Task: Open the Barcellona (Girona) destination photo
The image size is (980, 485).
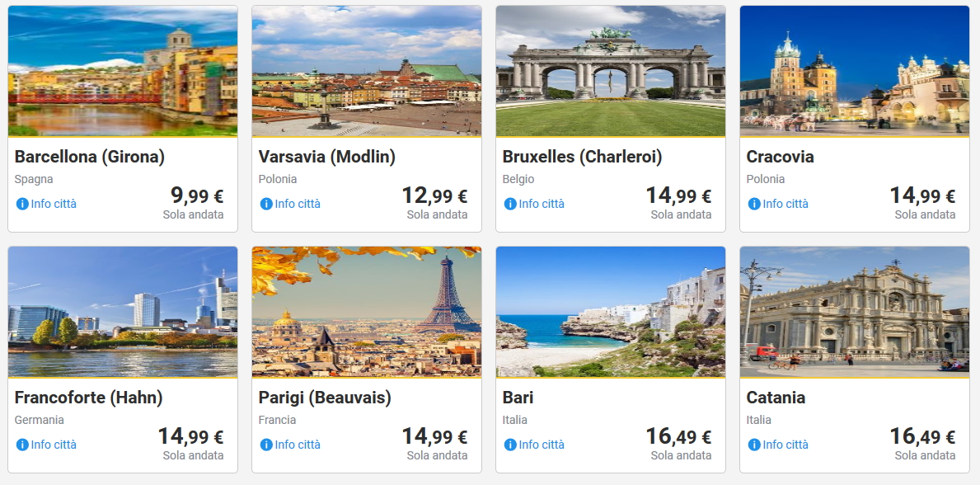Action: point(123,72)
